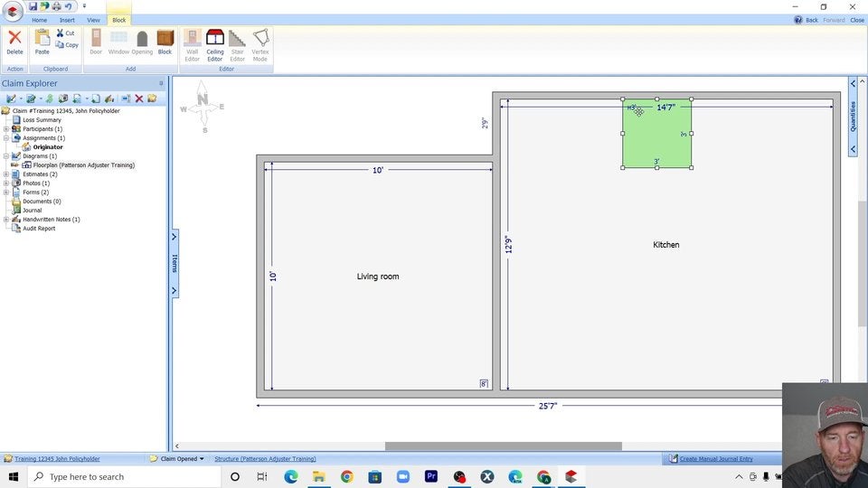Viewport: 868px width, 488px height.
Task: Pin the Claim Explorer panel
Action: (x=161, y=84)
